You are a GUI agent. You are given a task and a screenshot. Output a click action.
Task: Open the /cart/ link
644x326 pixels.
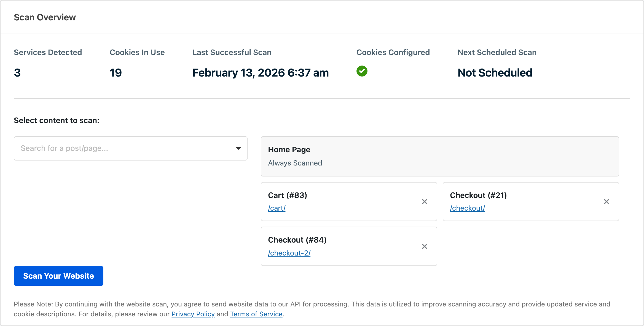[277, 208]
